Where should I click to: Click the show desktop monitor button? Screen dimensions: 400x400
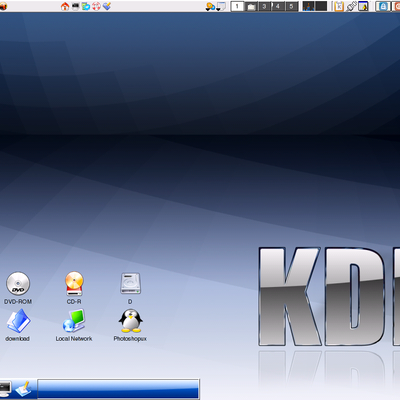(5, 389)
